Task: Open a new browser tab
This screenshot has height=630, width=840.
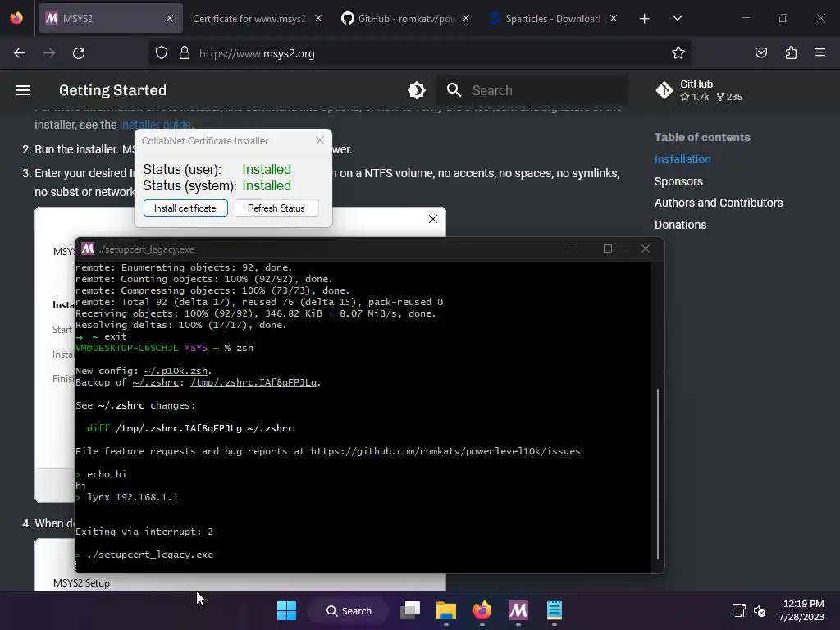Action: pos(645,18)
